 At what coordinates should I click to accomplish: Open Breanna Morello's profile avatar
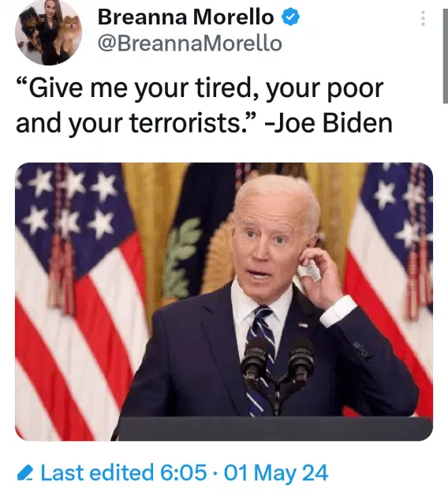point(48,32)
